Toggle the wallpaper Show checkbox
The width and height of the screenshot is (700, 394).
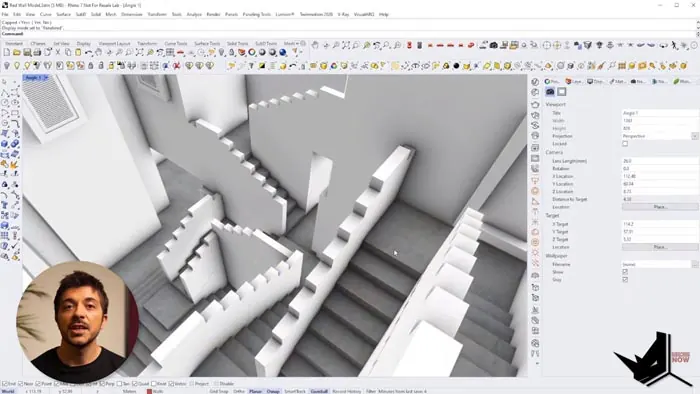pyautogui.click(x=625, y=272)
